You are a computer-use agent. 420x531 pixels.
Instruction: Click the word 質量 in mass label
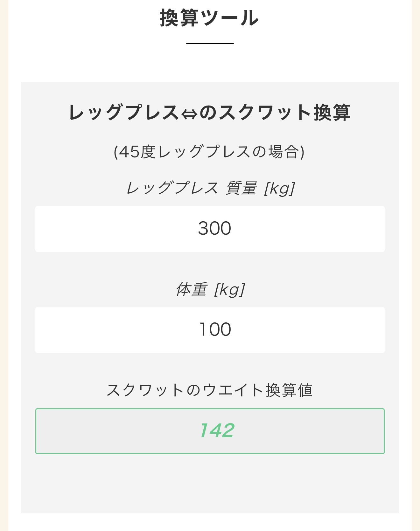pyautogui.click(x=241, y=188)
